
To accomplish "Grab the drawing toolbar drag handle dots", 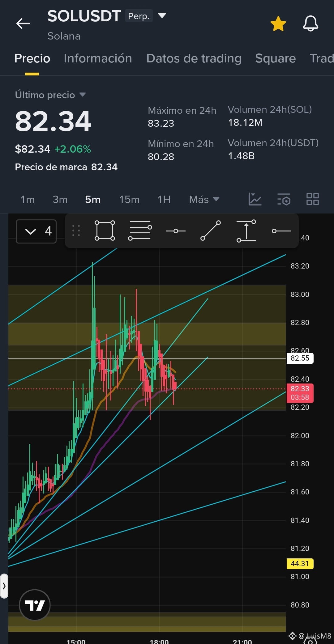I will pyautogui.click(x=76, y=231).
